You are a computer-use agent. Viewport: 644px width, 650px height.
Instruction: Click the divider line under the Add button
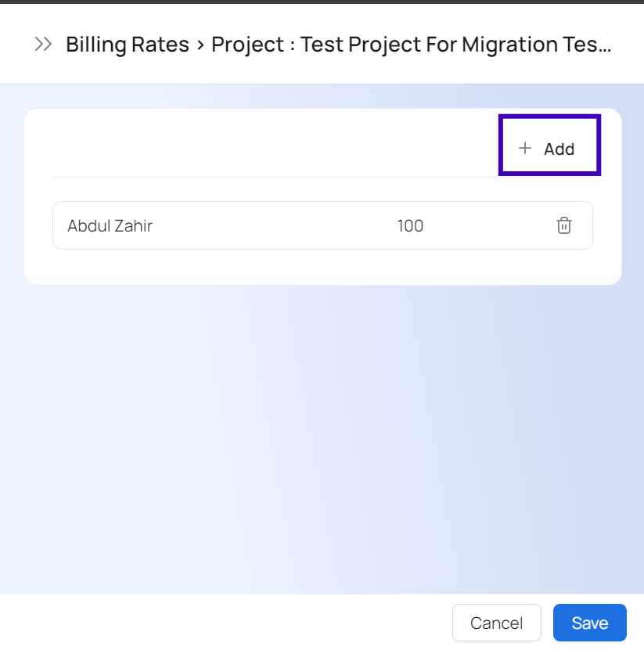[x=313, y=178]
